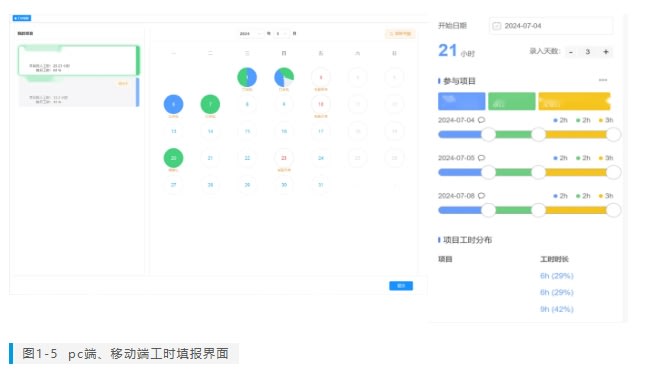Click the blue-green handle on the 2024-07-08 slider

(x=488, y=210)
